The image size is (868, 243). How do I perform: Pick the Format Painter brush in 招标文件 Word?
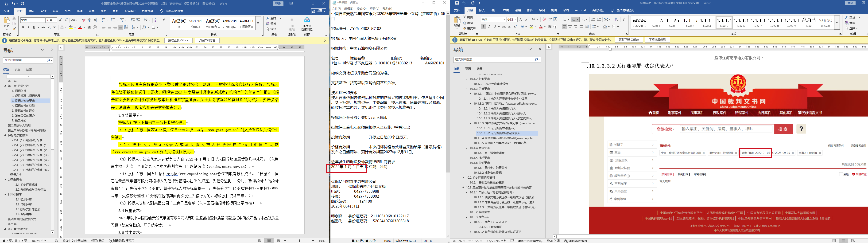click(x=14, y=29)
